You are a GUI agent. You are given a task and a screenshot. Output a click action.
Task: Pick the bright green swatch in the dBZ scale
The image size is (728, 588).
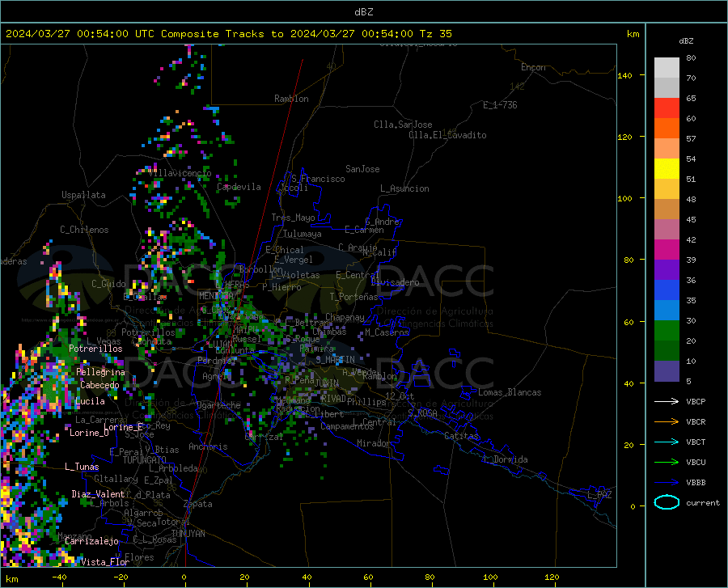[667, 331]
